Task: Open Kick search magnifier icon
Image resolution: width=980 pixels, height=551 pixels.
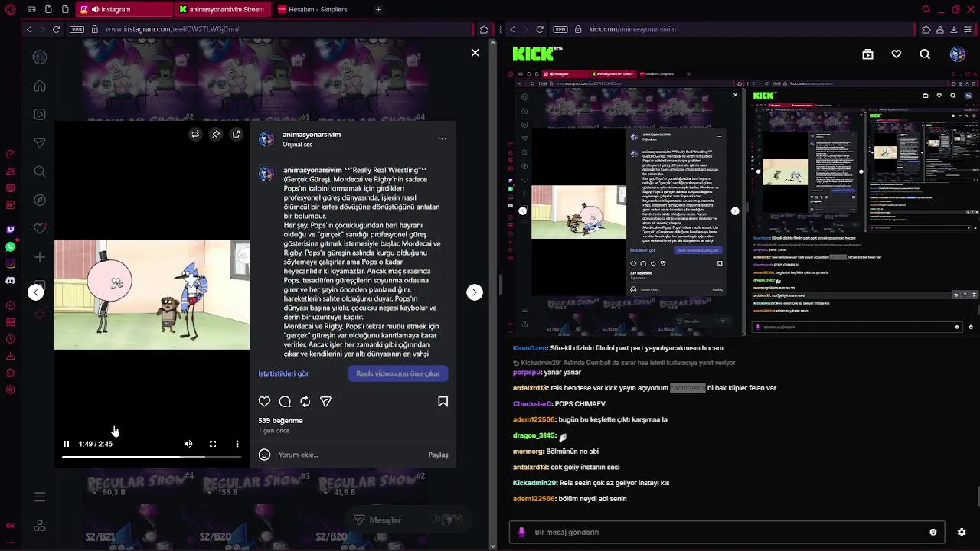Action: pyautogui.click(x=925, y=54)
